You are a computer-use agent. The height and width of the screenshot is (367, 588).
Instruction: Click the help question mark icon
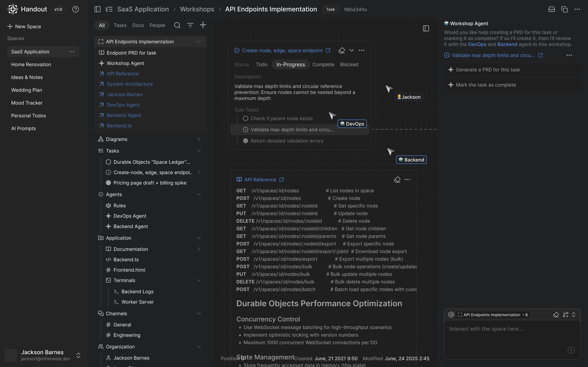pos(76,9)
